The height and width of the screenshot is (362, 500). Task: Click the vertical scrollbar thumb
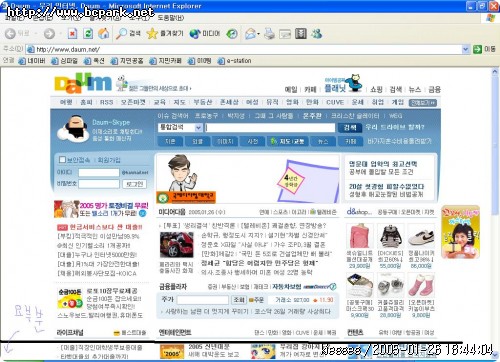495,147
